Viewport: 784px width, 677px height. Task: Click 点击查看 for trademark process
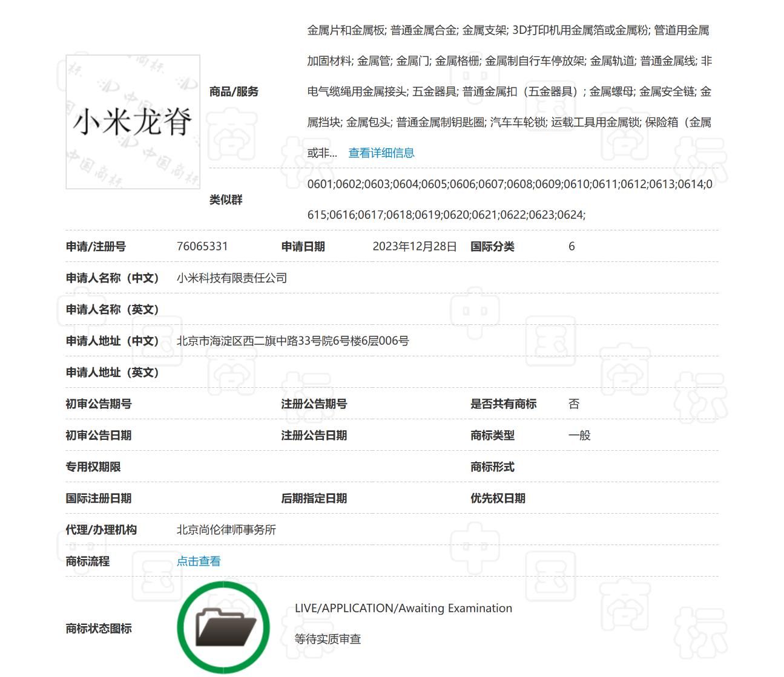(199, 561)
